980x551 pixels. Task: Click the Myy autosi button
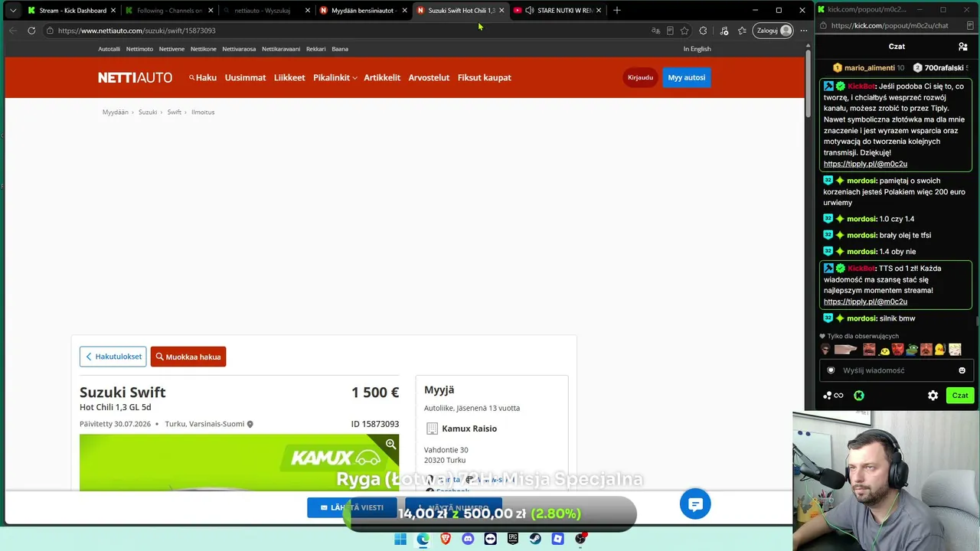[686, 77]
